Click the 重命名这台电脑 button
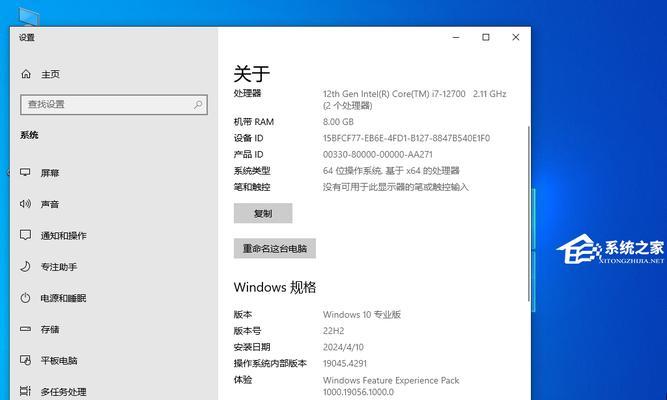 275,249
